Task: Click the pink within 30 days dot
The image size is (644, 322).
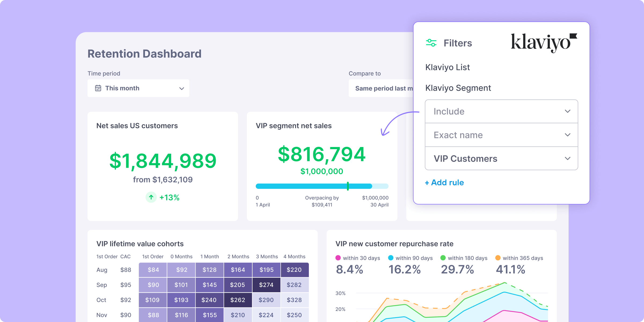Action: coord(338,258)
